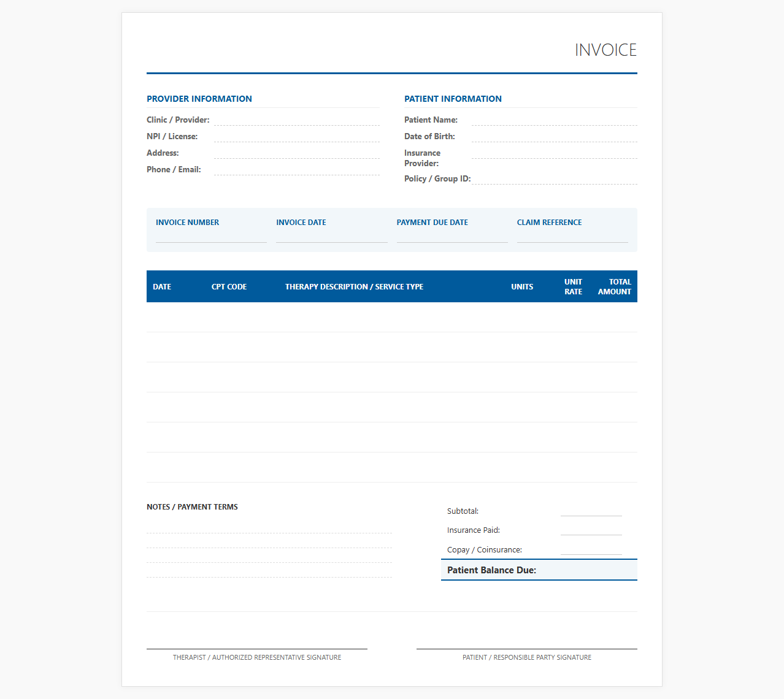Click the Therapist / Authorized Representative Signature caption

coord(257,657)
